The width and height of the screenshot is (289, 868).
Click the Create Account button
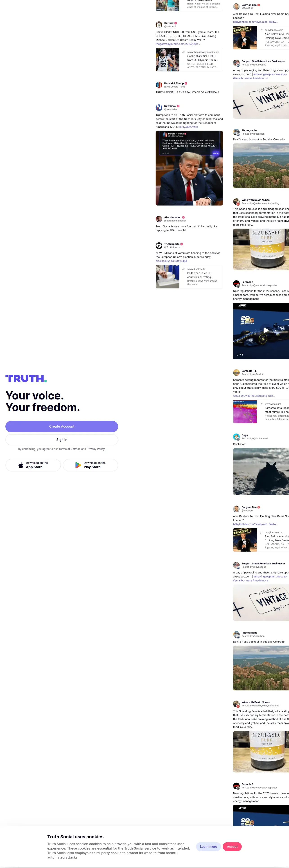[x=62, y=426]
